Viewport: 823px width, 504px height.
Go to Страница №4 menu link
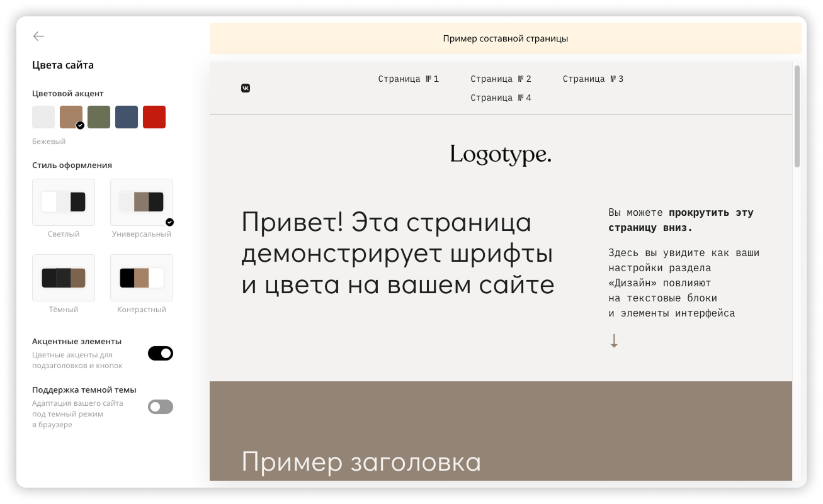501,98
